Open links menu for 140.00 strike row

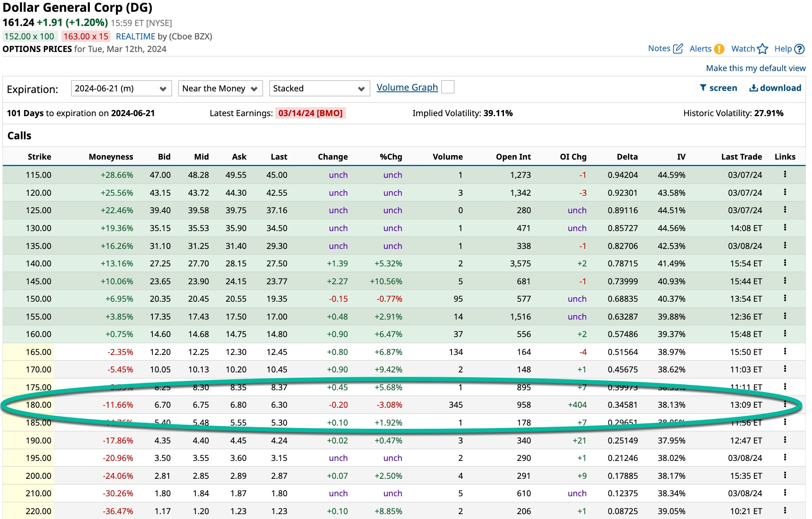click(785, 263)
